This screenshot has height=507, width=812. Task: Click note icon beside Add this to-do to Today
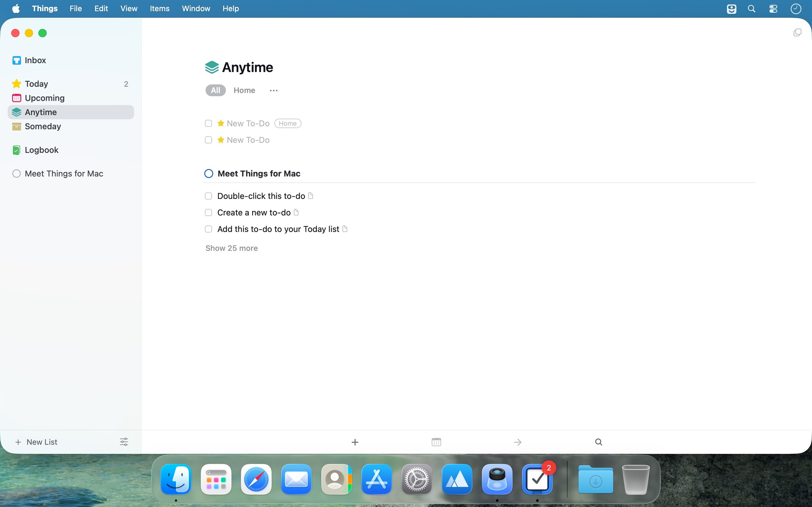[345, 229]
